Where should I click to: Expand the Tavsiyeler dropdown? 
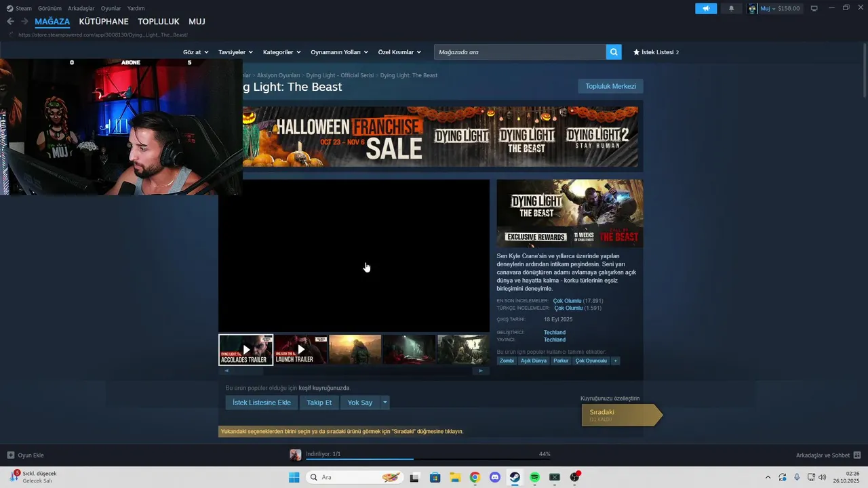[x=235, y=52]
